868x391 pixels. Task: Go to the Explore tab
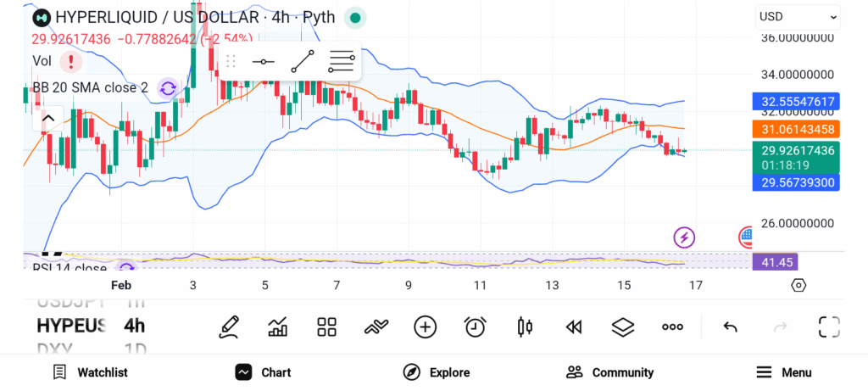pyautogui.click(x=436, y=372)
